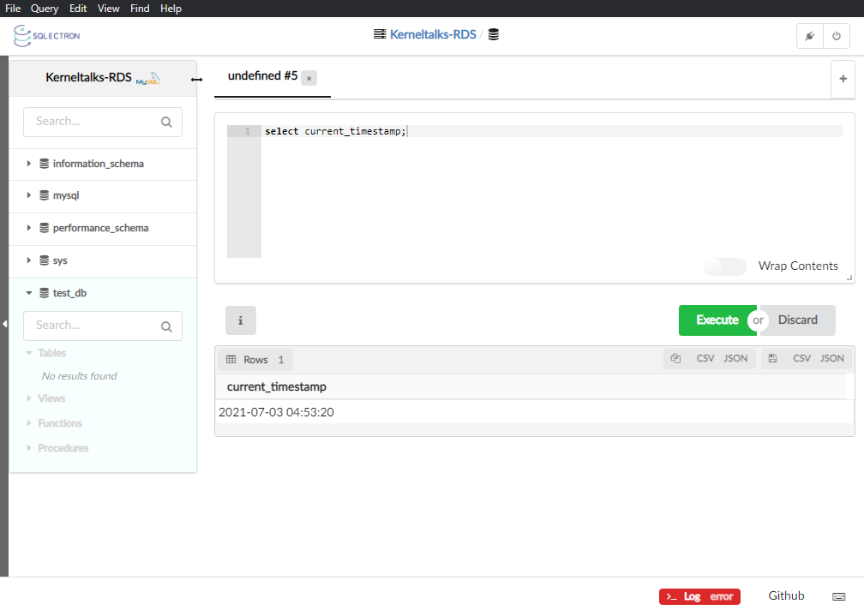Click the power disconnect icon button
Image resolution: width=864 pixels, height=616 pixels.
tap(837, 36)
